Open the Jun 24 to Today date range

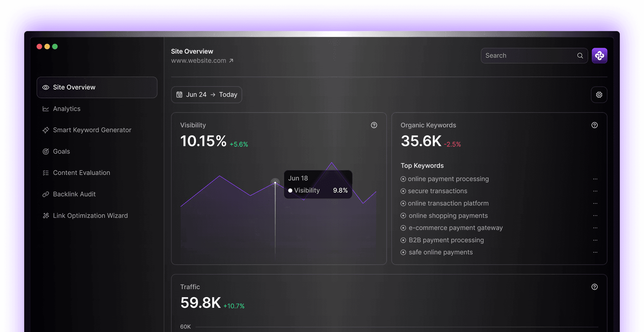207,95
